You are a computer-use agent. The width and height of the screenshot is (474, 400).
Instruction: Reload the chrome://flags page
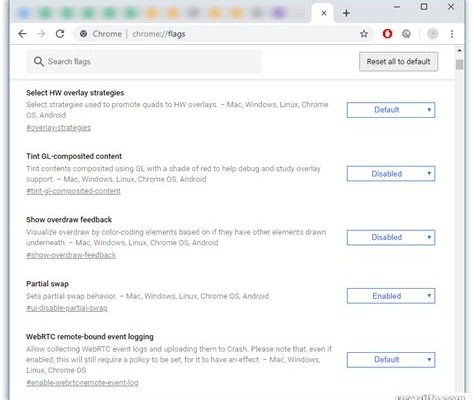(60, 34)
